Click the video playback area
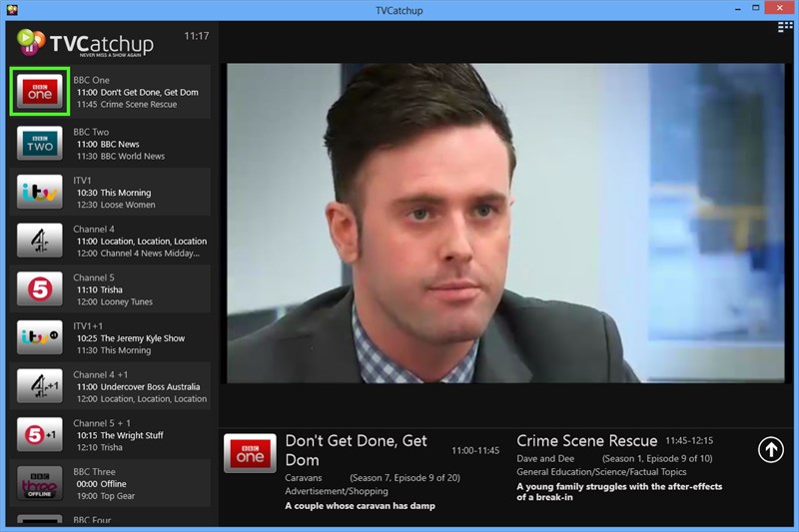The height and width of the screenshot is (532, 799). [507, 223]
